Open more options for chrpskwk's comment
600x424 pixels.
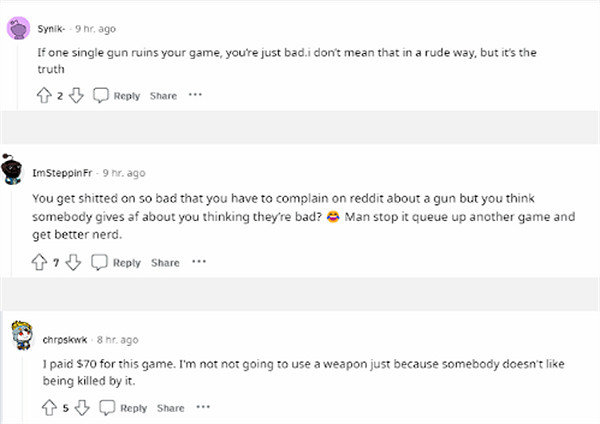204,408
